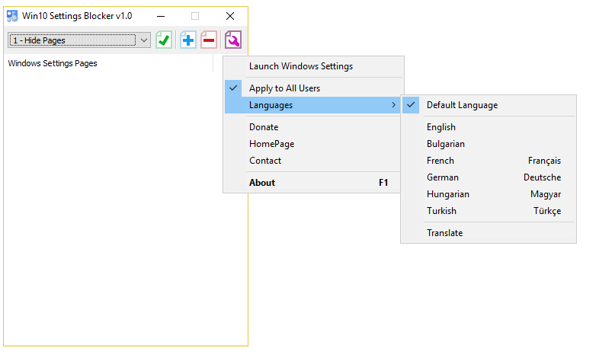Click the green checkmark Apply icon
This screenshot has width=599, height=364.
point(164,40)
